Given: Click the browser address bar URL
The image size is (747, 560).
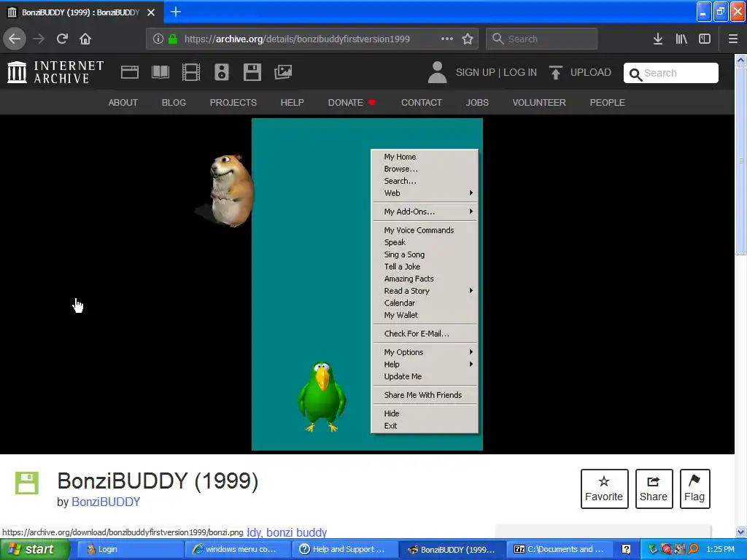Looking at the screenshot, I should click(x=297, y=39).
